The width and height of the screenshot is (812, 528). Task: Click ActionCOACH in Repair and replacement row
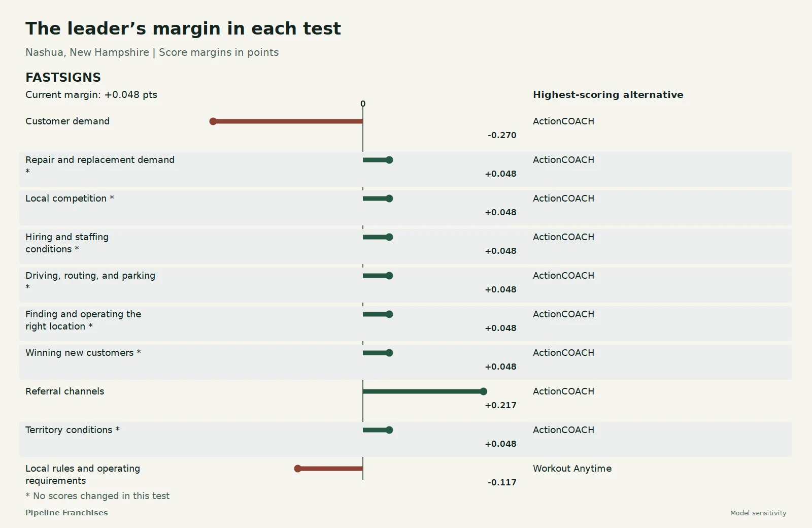563,160
